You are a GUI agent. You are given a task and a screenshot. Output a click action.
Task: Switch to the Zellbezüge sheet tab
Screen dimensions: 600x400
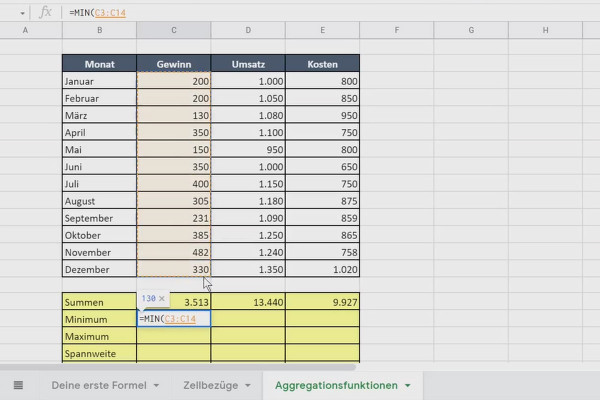(210, 385)
